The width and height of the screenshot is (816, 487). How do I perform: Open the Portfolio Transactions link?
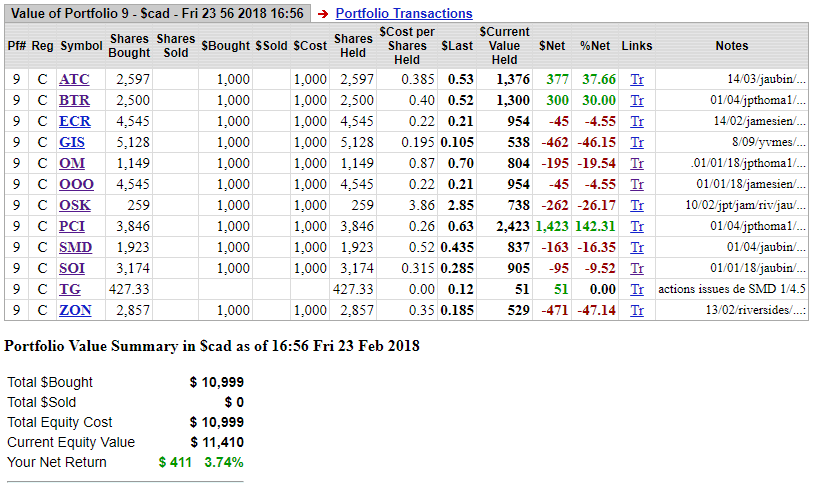pyautogui.click(x=403, y=13)
